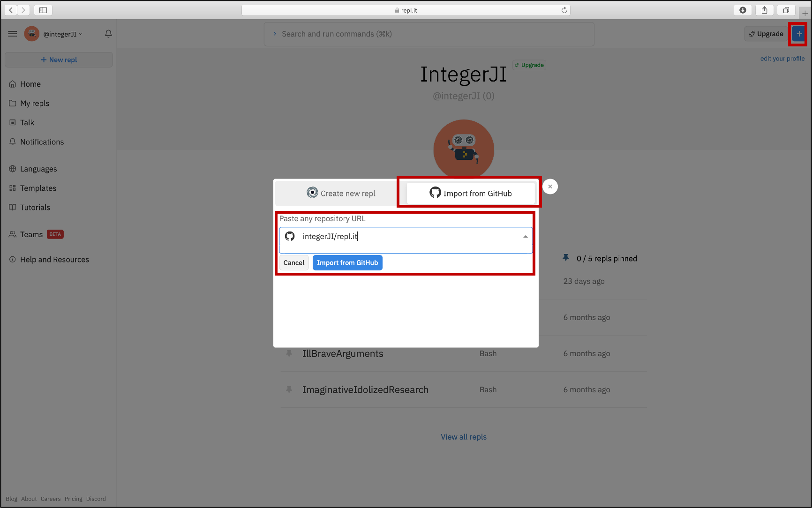Click the Safari repl.it address bar
The image size is (812, 508).
(406, 10)
